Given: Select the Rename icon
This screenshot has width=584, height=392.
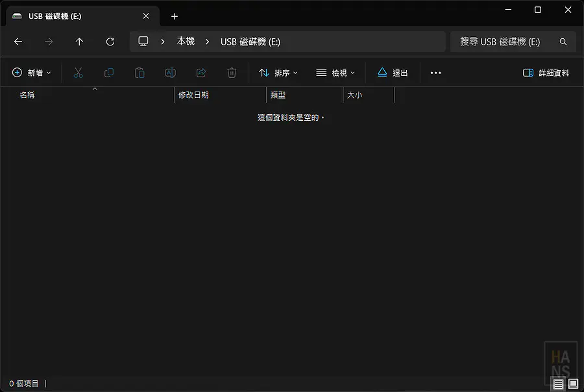Looking at the screenshot, I should point(170,73).
